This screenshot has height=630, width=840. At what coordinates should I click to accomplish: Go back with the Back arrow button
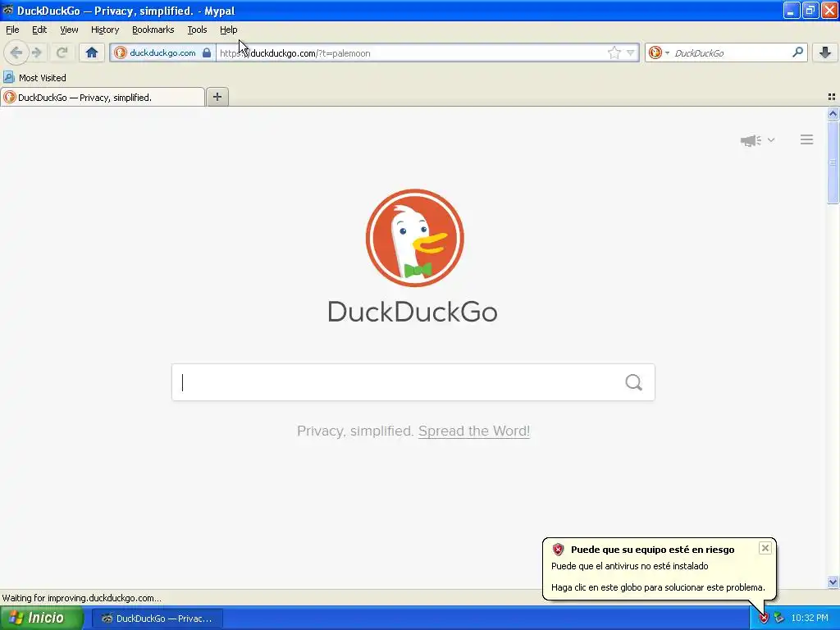coord(16,52)
